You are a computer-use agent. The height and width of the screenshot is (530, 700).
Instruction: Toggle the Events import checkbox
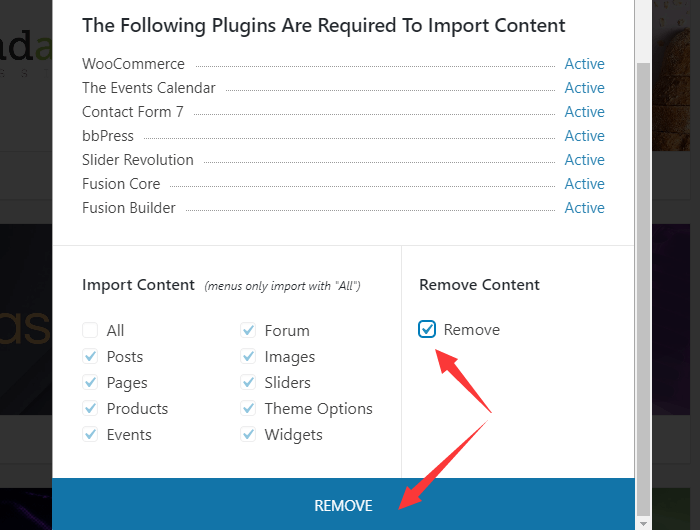(90, 435)
